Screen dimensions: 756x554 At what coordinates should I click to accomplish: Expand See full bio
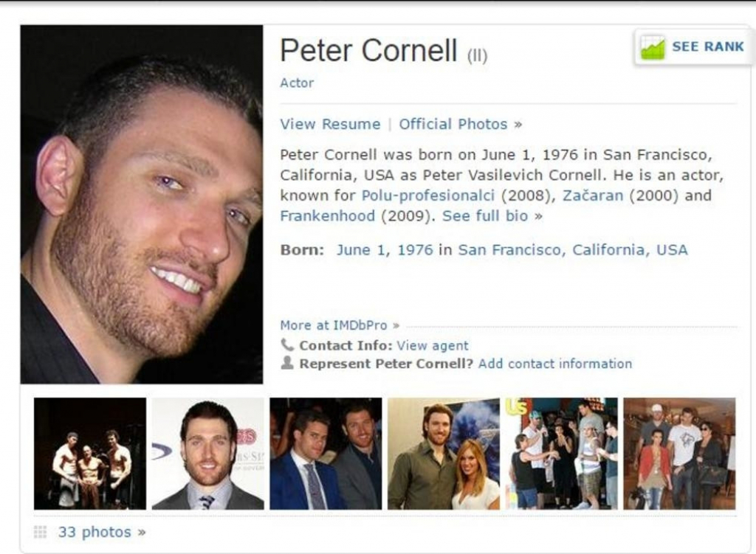pyautogui.click(x=492, y=216)
